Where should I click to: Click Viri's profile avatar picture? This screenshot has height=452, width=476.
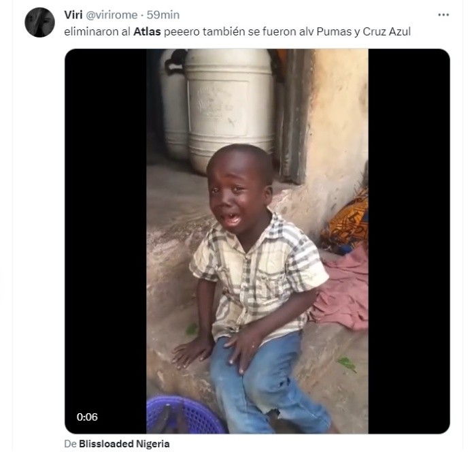pyautogui.click(x=39, y=22)
